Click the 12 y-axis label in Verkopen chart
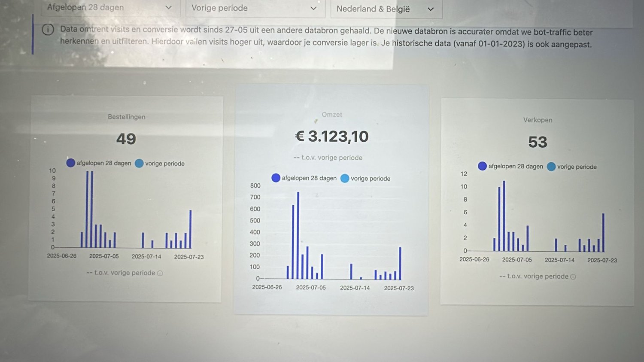 tap(464, 173)
